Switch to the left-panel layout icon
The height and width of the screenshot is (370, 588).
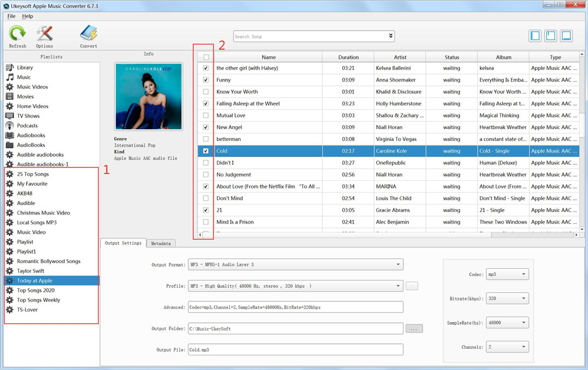pyautogui.click(x=535, y=36)
